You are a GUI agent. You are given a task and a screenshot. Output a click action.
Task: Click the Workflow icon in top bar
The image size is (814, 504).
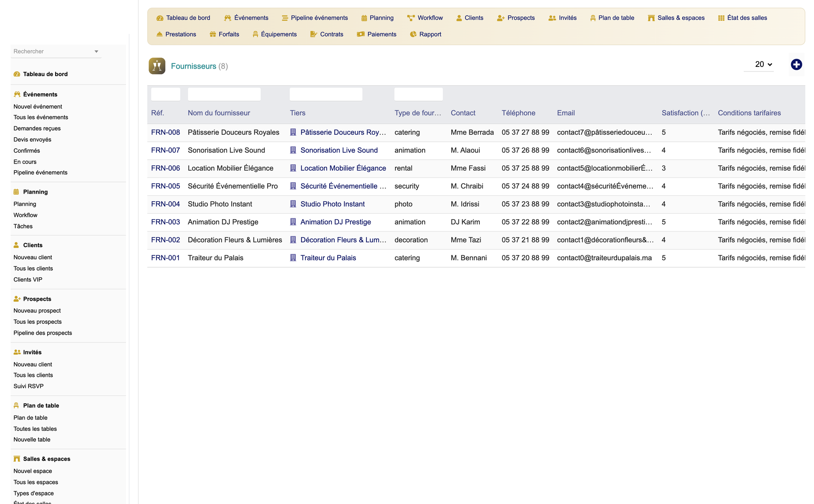(411, 18)
